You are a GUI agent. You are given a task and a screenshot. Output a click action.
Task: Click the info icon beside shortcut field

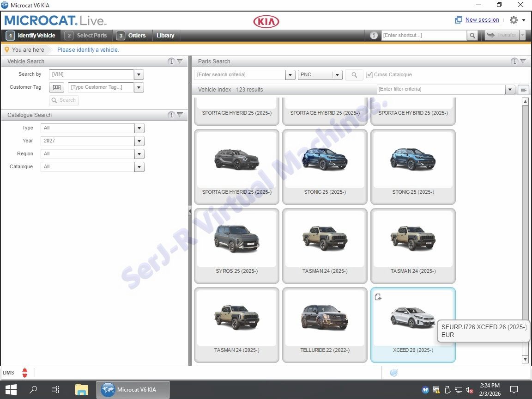click(374, 35)
